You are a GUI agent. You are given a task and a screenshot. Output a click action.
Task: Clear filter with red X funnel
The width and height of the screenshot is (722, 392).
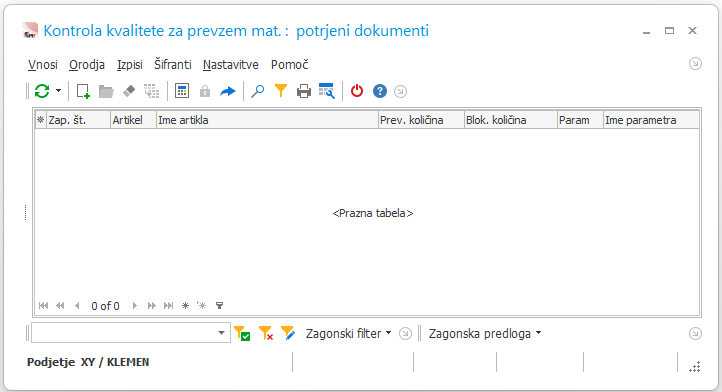tap(266, 333)
